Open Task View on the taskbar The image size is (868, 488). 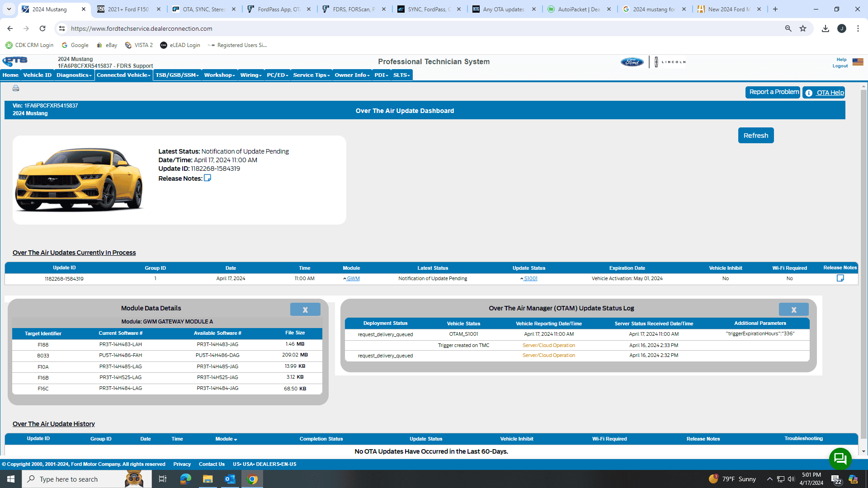point(163,479)
